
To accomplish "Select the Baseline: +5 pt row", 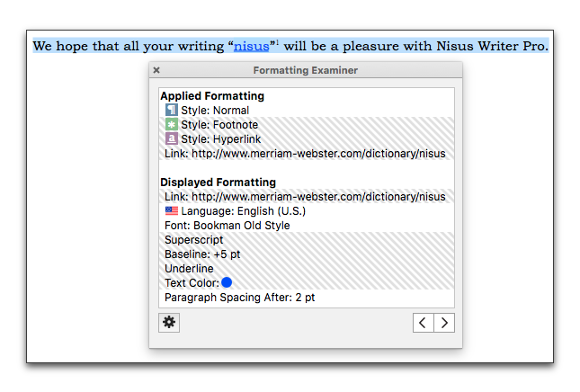I will click(x=307, y=254).
